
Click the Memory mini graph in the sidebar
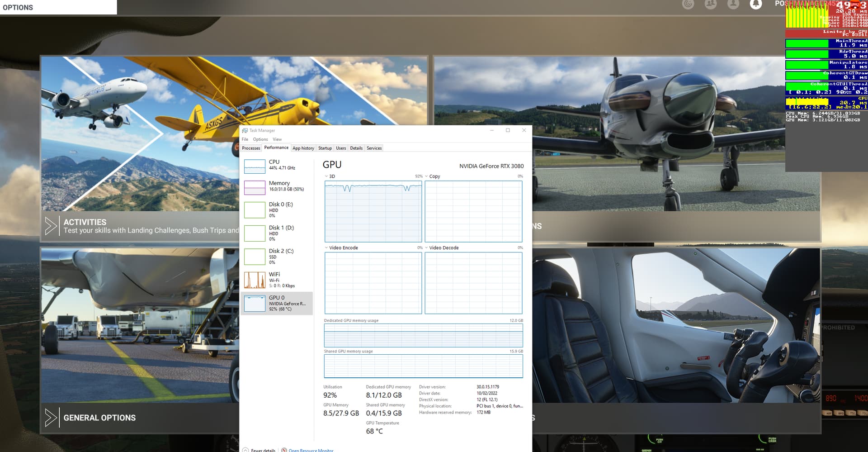(x=255, y=188)
